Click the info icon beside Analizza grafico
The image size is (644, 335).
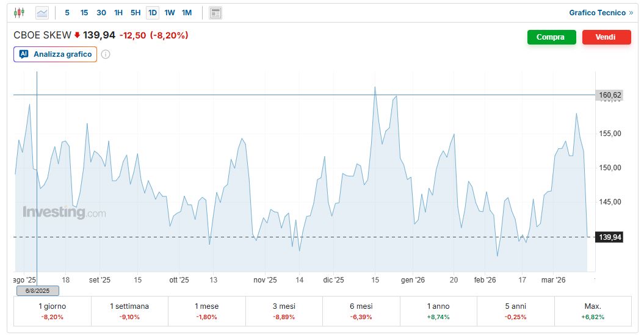(106, 54)
